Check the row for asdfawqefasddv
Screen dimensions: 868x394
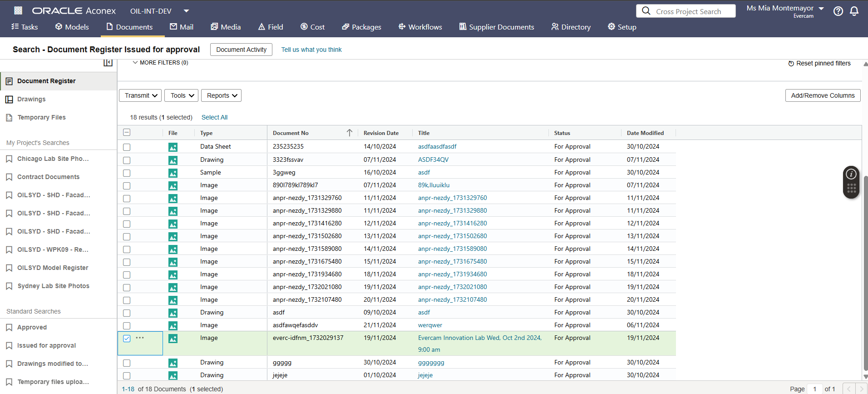[x=127, y=326]
